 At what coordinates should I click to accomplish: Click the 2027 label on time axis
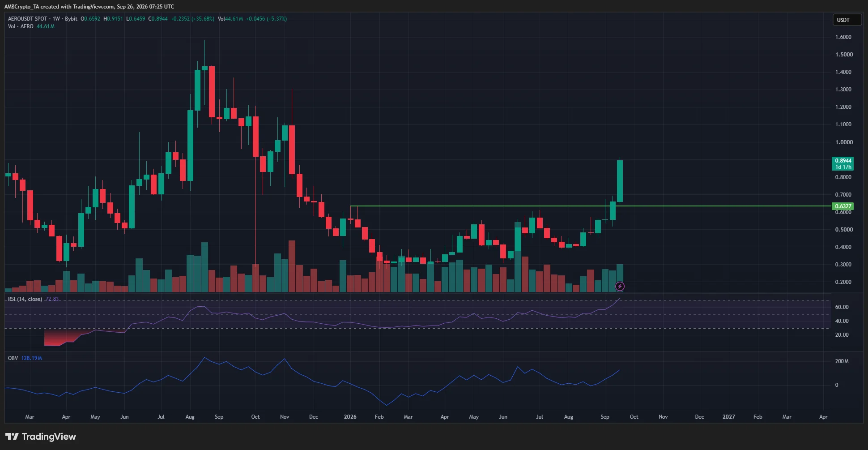(728, 417)
